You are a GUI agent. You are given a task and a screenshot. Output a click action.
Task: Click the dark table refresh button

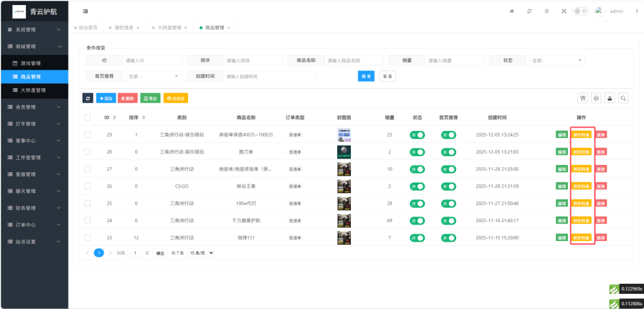coord(88,98)
